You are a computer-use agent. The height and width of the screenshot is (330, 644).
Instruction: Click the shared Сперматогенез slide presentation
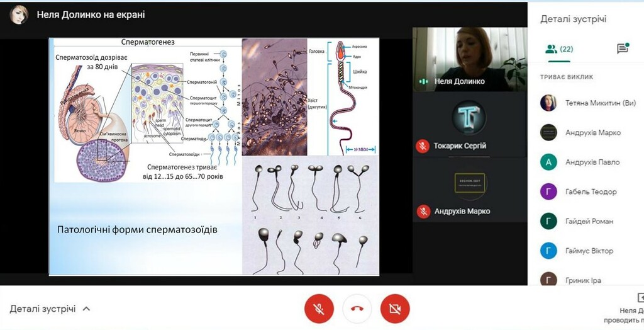(214, 156)
